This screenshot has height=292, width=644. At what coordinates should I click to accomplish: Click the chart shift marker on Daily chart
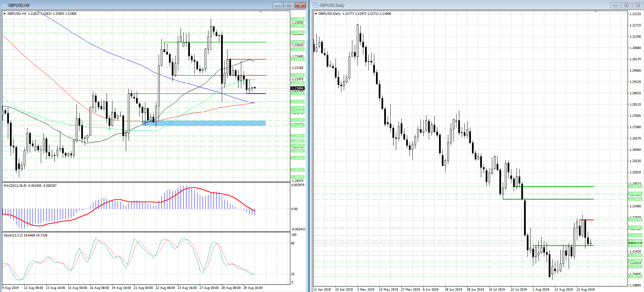point(596,12)
